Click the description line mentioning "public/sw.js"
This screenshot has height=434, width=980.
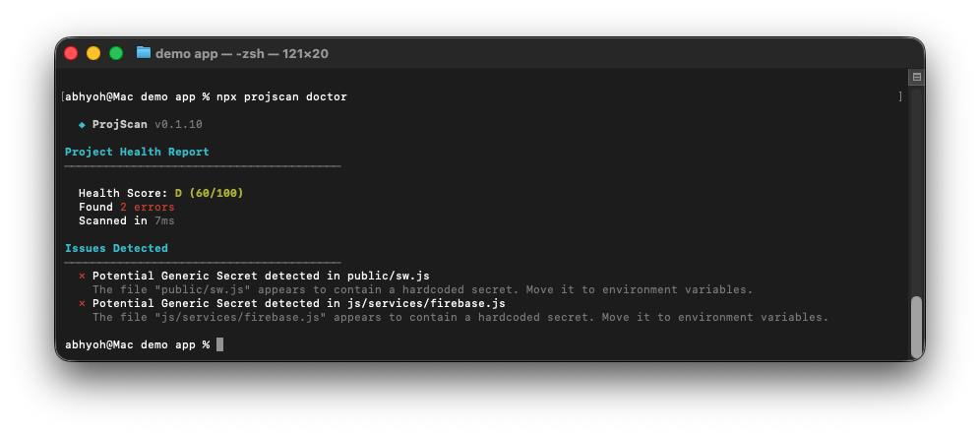tap(422, 289)
